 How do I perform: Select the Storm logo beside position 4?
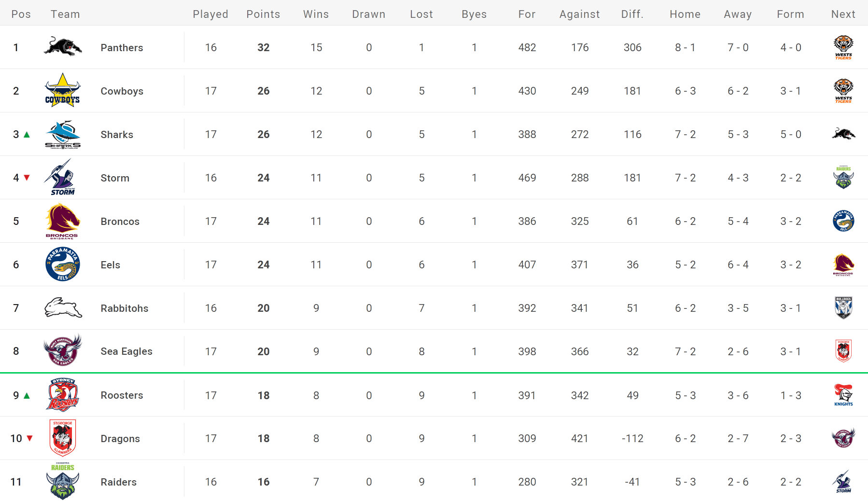(x=60, y=177)
